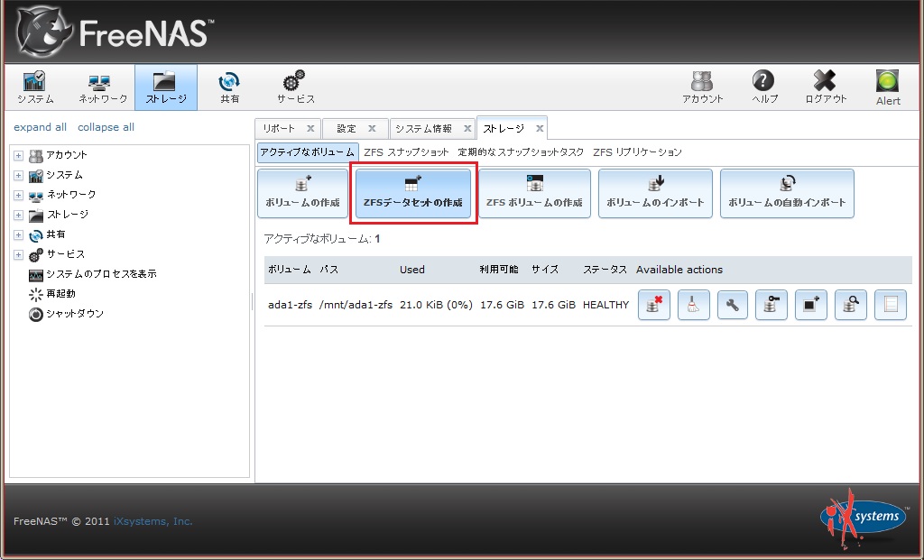Image resolution: width=924 pixels, height=560 pixels.
Task: Open the 定期的なスナップショットタスク sub-tab
Action: [x=521, y=151]
